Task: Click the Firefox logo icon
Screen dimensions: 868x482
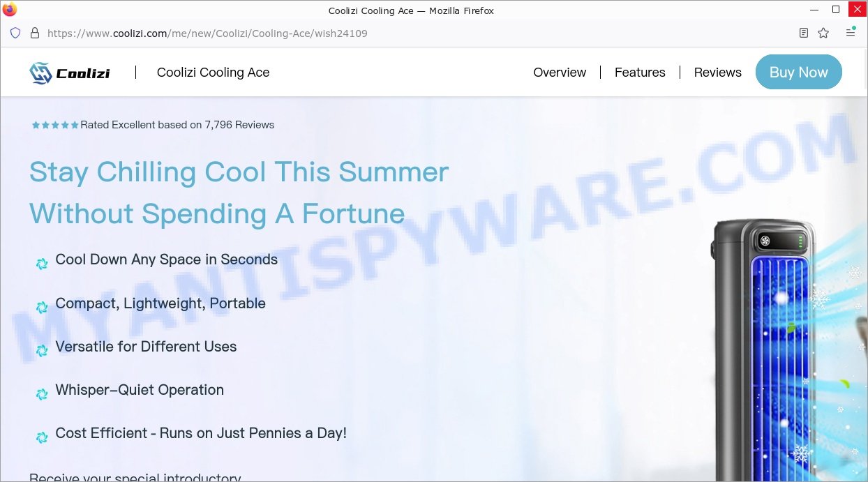Action: pos(10,10)
